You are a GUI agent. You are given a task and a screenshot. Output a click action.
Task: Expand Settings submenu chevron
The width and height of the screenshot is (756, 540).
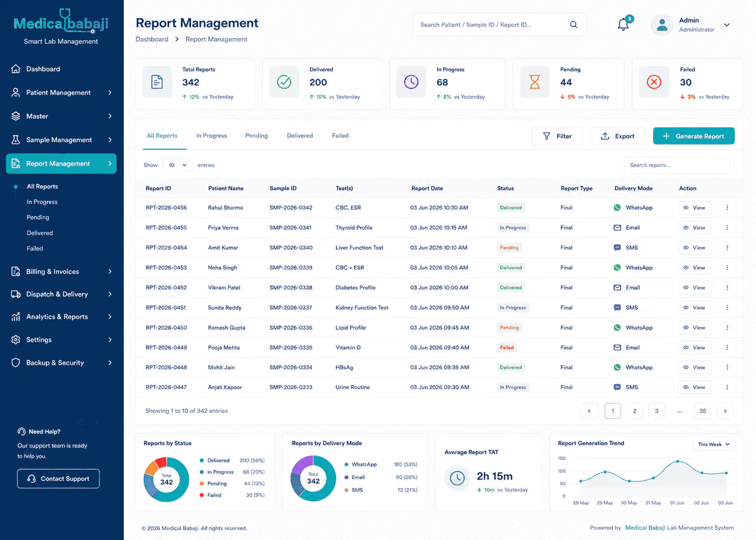(110, 339)
